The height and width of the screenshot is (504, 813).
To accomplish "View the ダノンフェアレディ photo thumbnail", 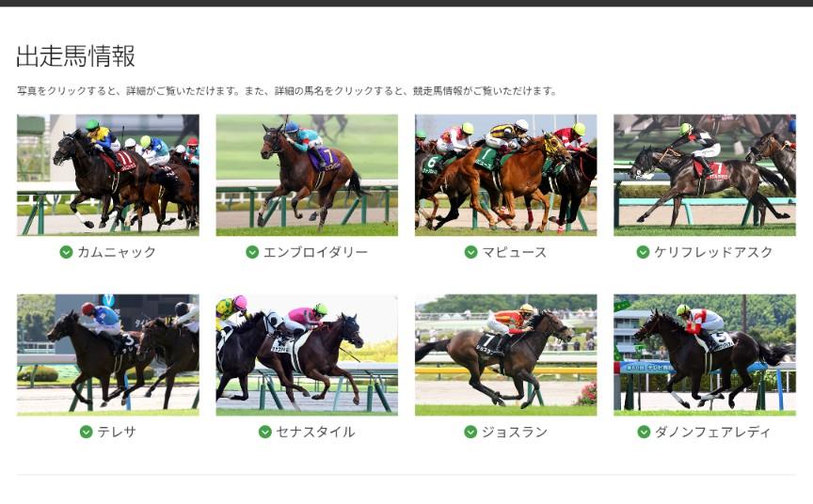I will pyautogui.click(x=705, y=354).
